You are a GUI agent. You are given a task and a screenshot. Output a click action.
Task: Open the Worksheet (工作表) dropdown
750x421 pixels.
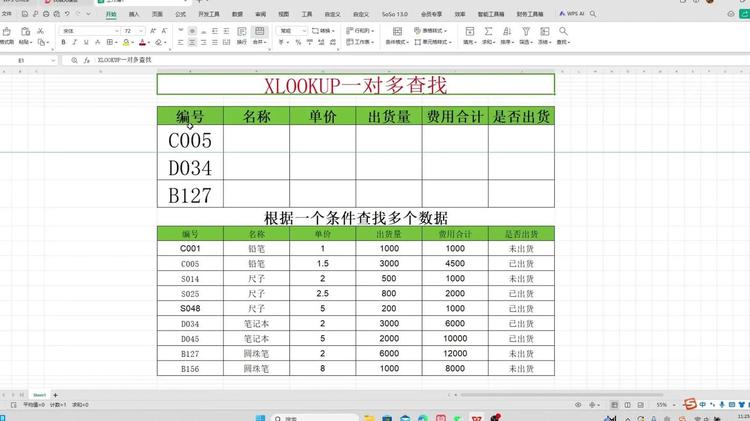(x=360, y=42)
